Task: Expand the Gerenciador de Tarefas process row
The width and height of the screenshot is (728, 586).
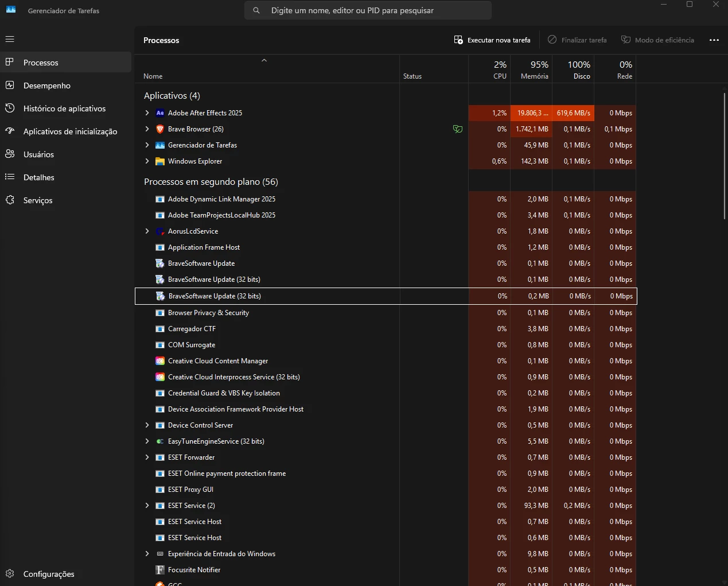Action: (147, 145)
